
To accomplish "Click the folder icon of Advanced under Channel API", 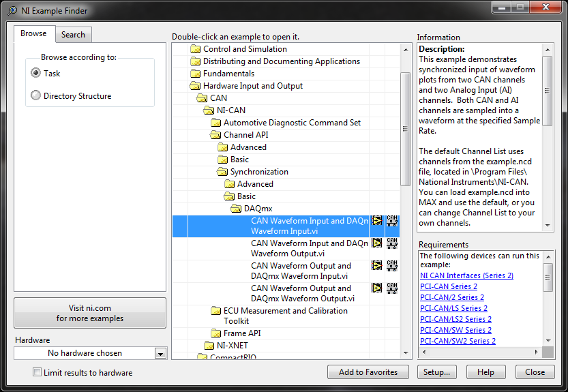I will point(223,147).
